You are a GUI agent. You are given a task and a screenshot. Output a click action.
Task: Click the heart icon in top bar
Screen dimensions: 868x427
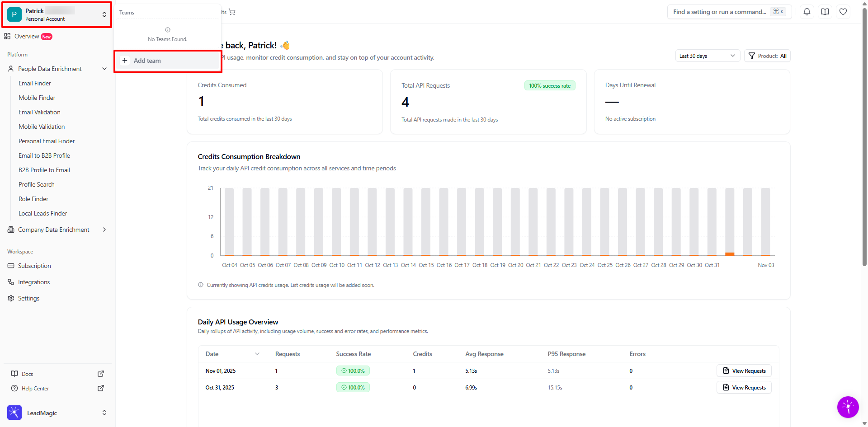[x=843, y=12]
